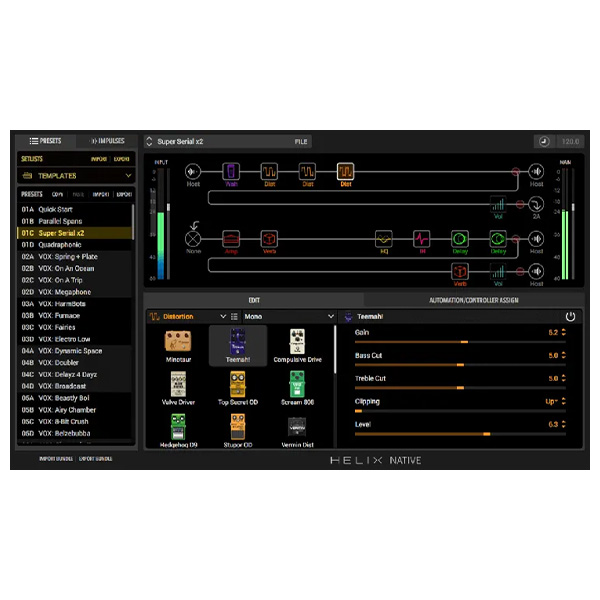This screenshot has height=600, width=600.
Task: Switch model browser to list view
Action: coord(234,316)
